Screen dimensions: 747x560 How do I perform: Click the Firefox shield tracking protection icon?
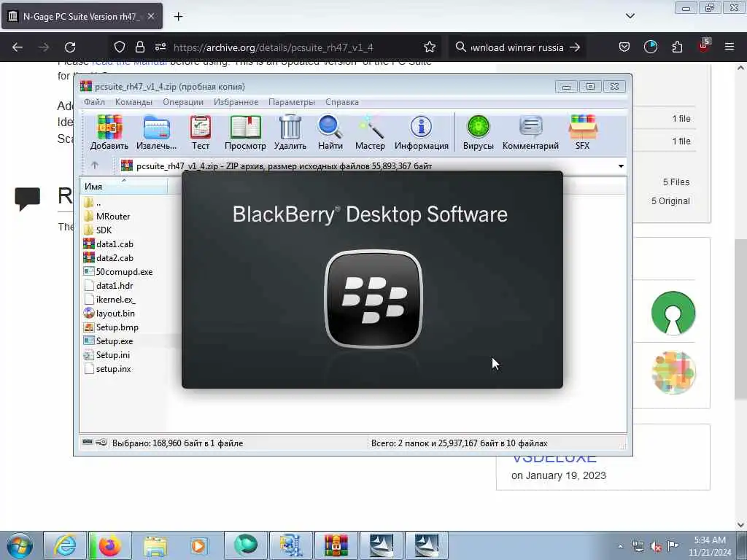(120, 47)
